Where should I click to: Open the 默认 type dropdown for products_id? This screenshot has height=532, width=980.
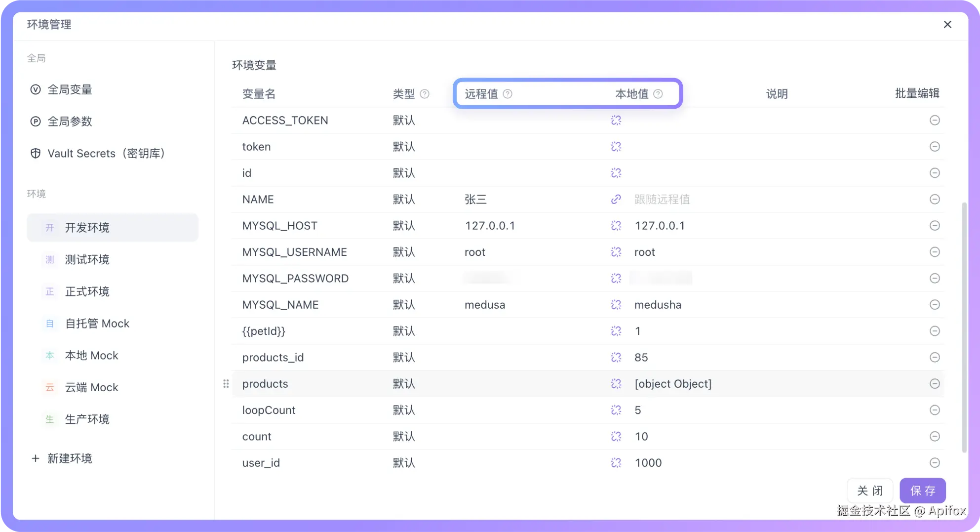click(x=404, y=357)
